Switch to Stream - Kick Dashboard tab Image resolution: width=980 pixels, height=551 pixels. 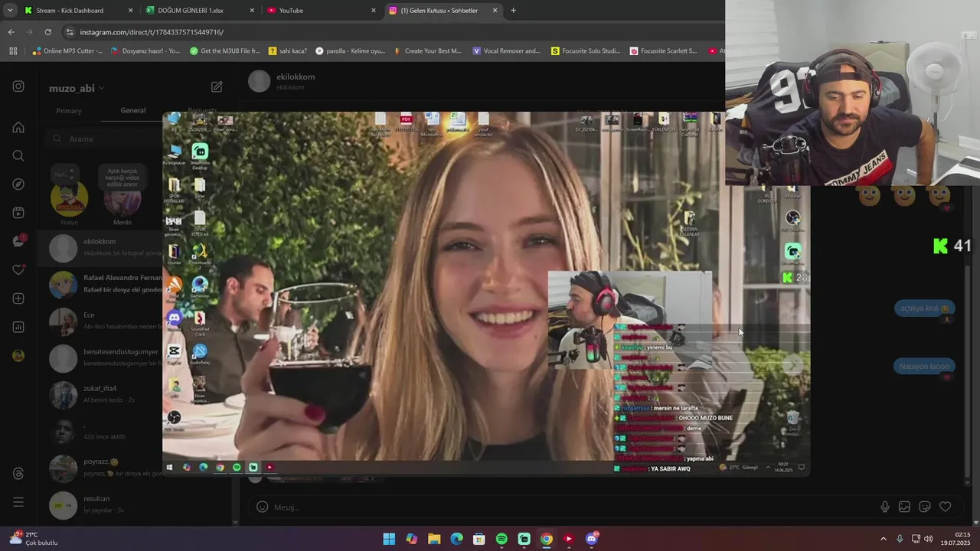79,10
